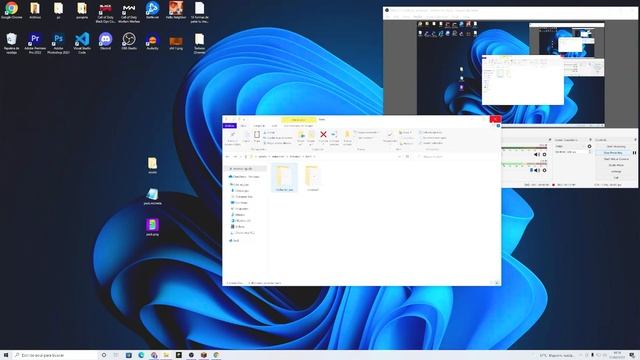This screenshot has height=360, width=640.
Task: Click Properties checkmark icon in Explorer ribbon
Action: (x=389, y=134)
